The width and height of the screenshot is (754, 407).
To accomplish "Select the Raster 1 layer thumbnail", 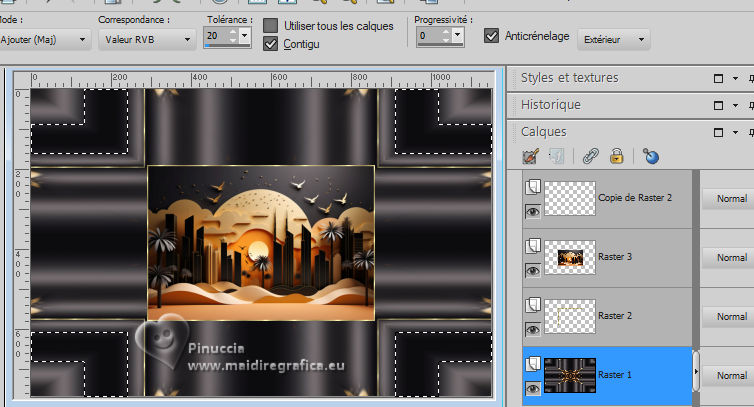I will [x=570, y=375].
